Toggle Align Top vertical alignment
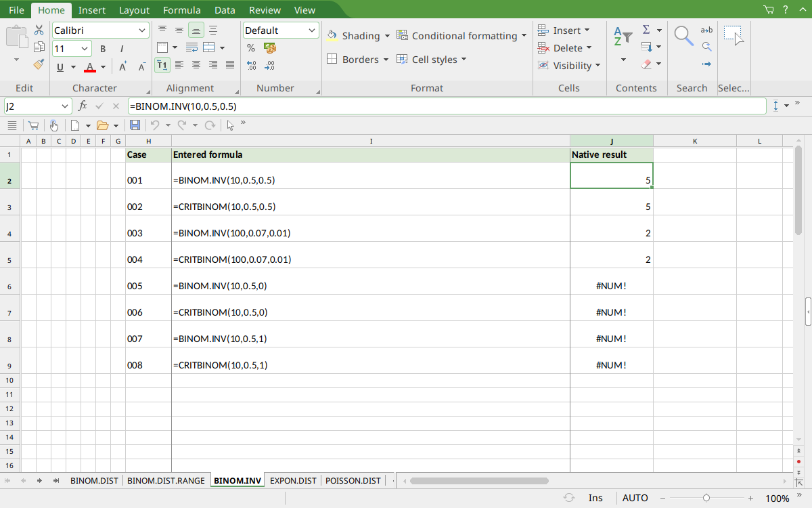 pyautogui.click(x=162, y=30)
